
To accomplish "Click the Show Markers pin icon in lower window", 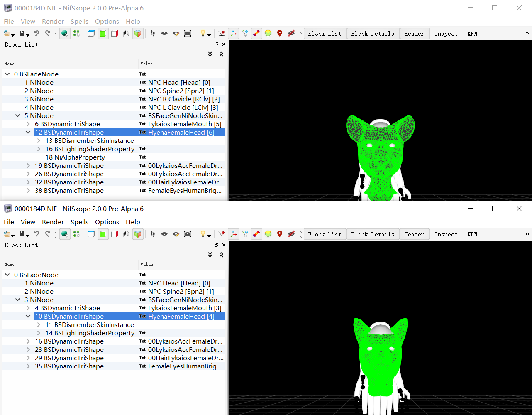I will point(280,234).
